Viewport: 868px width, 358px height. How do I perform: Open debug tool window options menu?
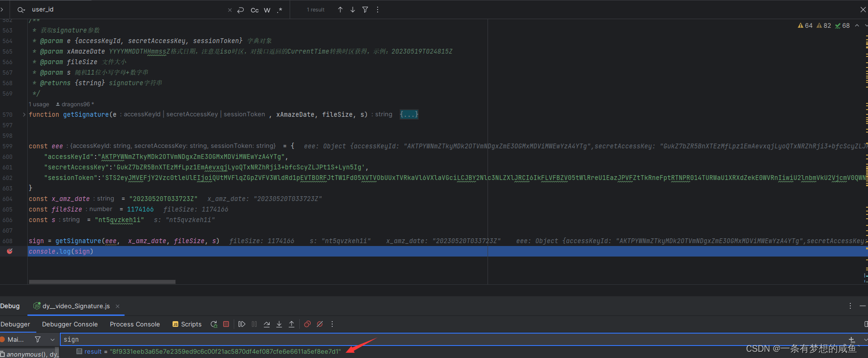(850, 306)
